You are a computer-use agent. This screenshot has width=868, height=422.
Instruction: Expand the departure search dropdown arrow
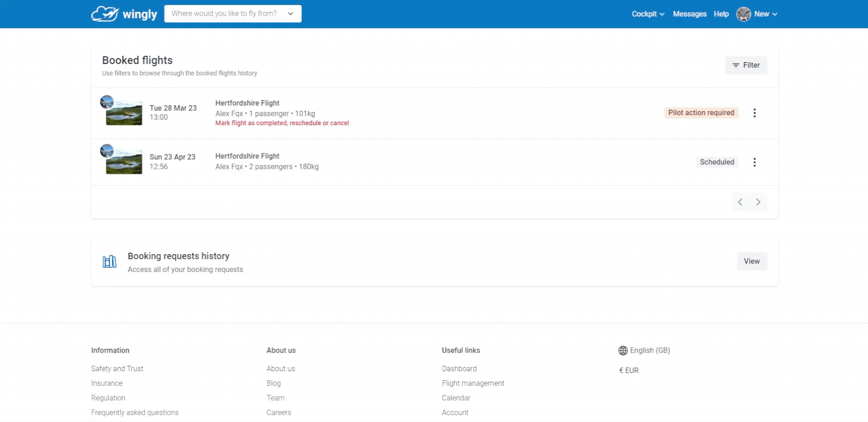(x=291, y=14)
